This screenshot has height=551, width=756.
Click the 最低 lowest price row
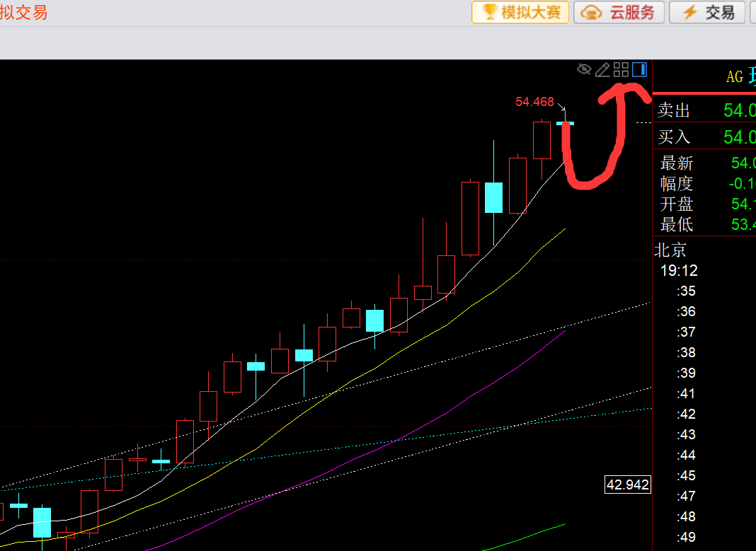point(704,224)
